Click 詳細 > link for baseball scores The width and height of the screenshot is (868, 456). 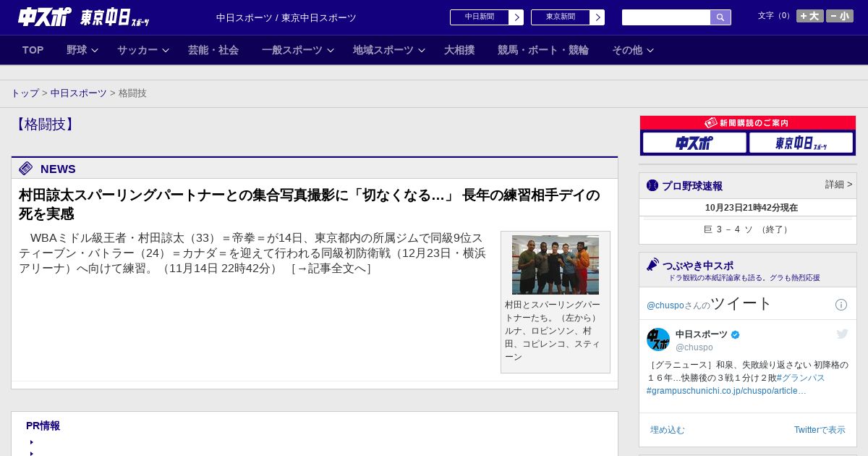click(839, 185)
